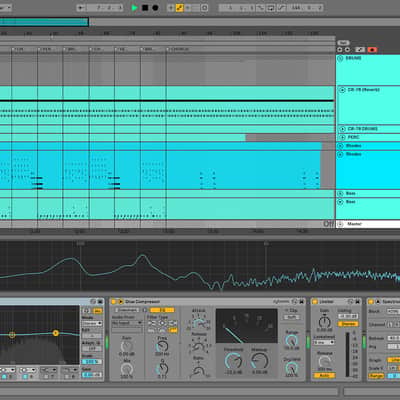Toggle the Spectrum Range button
400x400 pixels.
coord(376,376)
